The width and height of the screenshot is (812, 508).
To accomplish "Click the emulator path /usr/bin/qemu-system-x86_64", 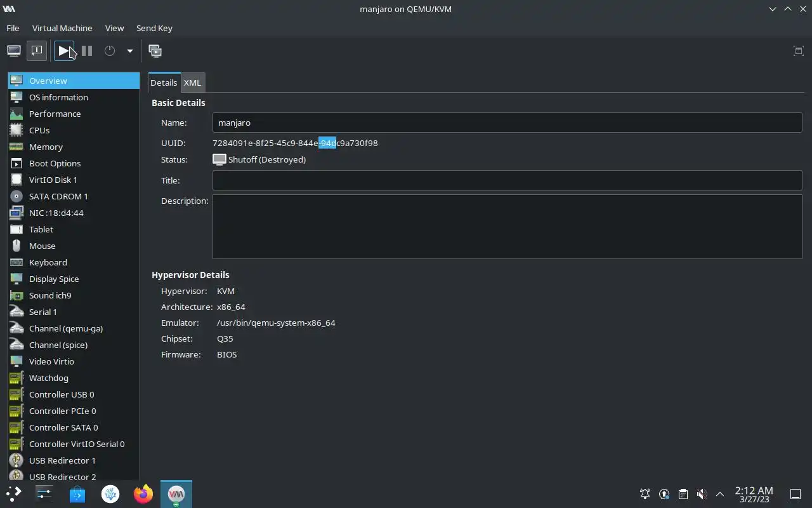I will point(276,323).
